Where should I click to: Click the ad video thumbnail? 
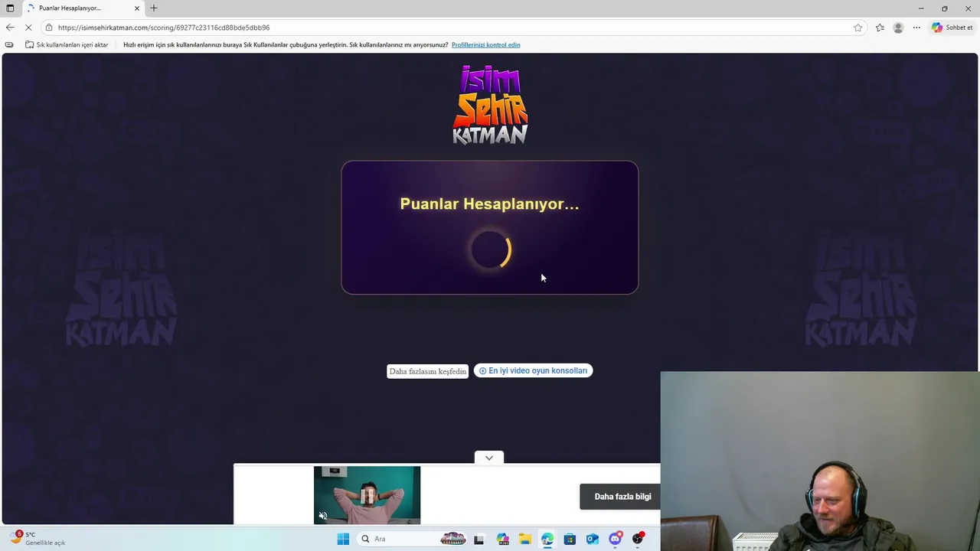[x=367, y=495]
